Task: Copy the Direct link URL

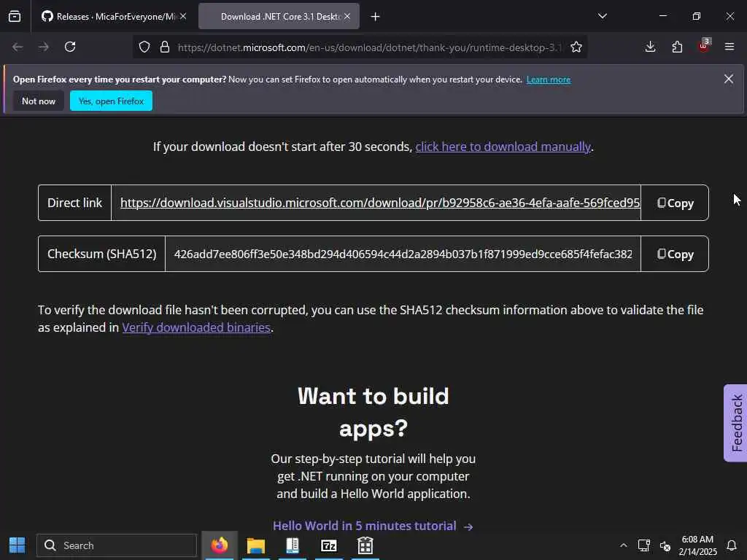Action: [675, 203]
